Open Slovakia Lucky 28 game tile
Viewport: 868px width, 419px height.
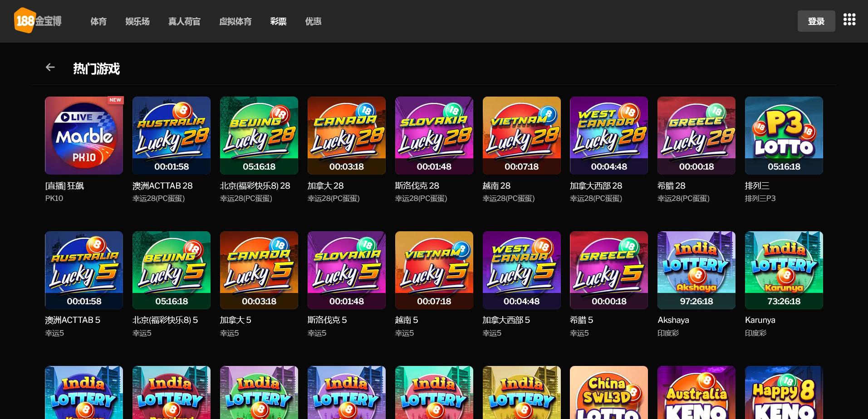tap(434, 136)
